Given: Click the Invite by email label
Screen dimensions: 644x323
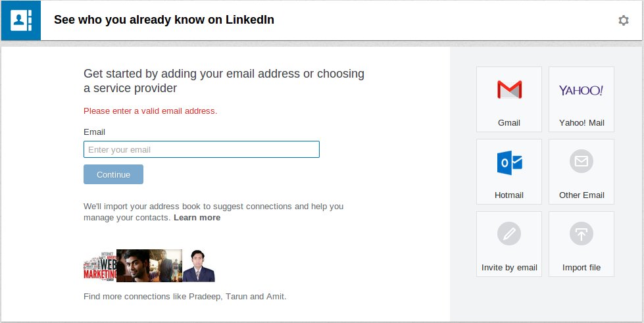Looking at the screenshot, I should point(509,268).
